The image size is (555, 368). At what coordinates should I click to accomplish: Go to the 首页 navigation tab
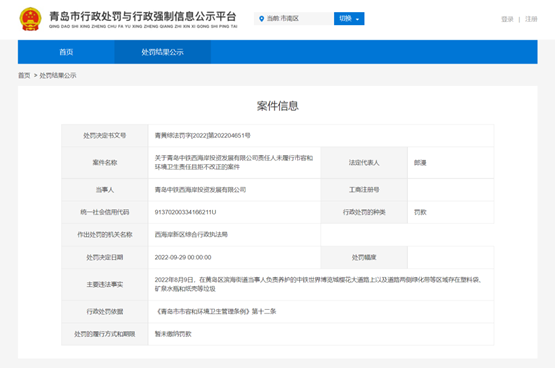click(x=66, y=52)
